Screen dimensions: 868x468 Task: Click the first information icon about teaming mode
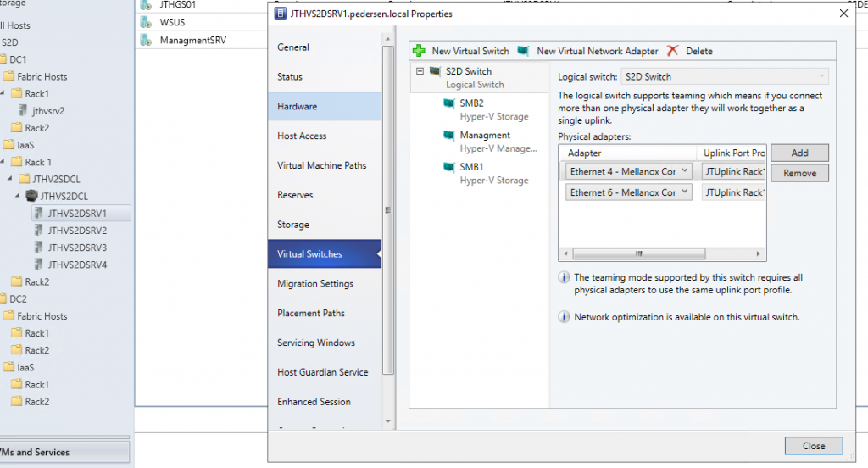tap(564, 277)
